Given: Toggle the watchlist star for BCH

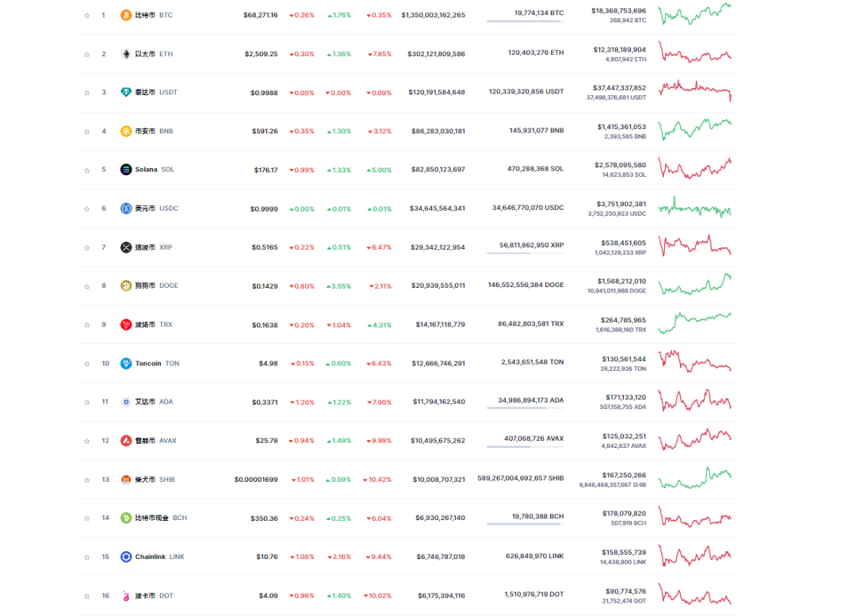Looking at the screenshot, I should coord(87,518).
